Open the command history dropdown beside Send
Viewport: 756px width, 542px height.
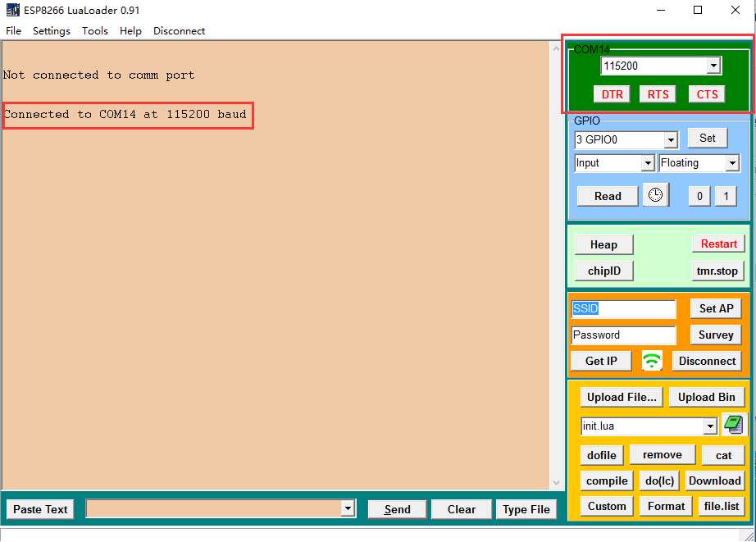348,508
